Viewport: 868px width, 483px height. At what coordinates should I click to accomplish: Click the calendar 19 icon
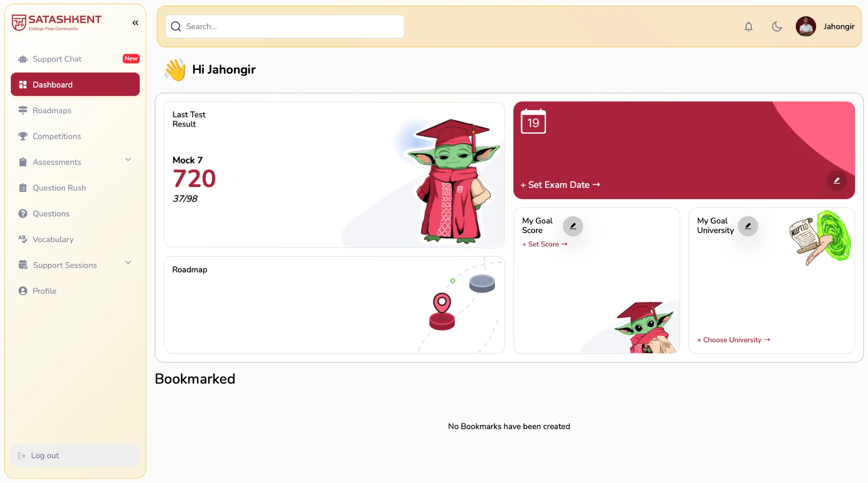point(533,121)
